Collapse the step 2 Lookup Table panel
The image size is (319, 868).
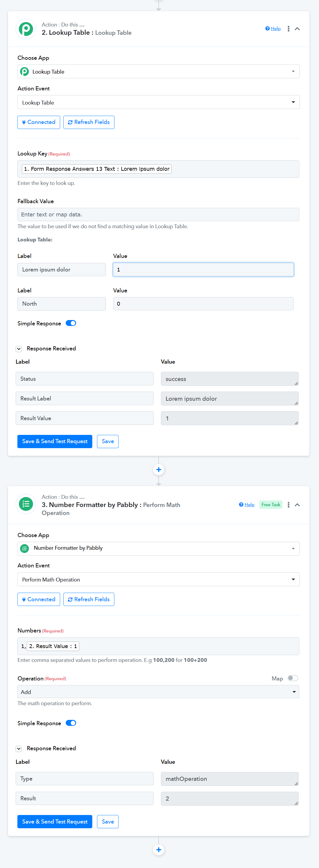point(297,29)
